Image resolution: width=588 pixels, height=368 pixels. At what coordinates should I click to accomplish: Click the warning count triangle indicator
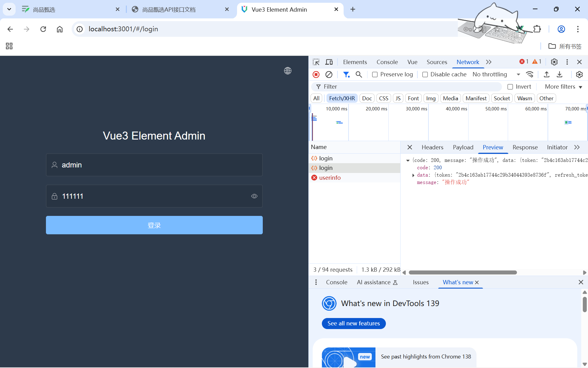pyautogui.click(x=537, y=62)
